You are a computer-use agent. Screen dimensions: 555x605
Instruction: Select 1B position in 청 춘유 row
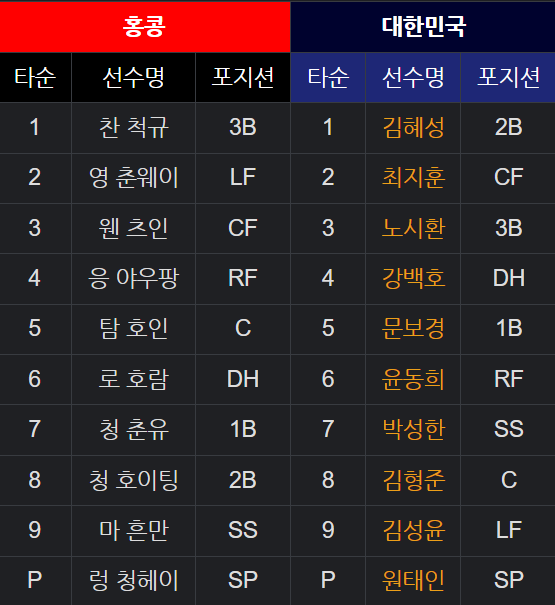pyautogui.click(x=243, y=429)
